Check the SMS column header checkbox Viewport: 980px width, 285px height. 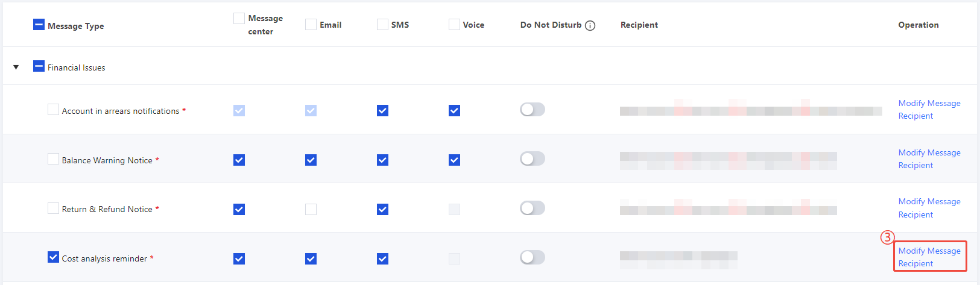coord(382,24)
